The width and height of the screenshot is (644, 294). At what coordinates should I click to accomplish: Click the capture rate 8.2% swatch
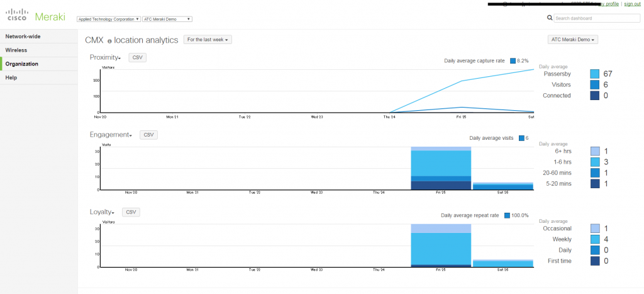(513, 61)
